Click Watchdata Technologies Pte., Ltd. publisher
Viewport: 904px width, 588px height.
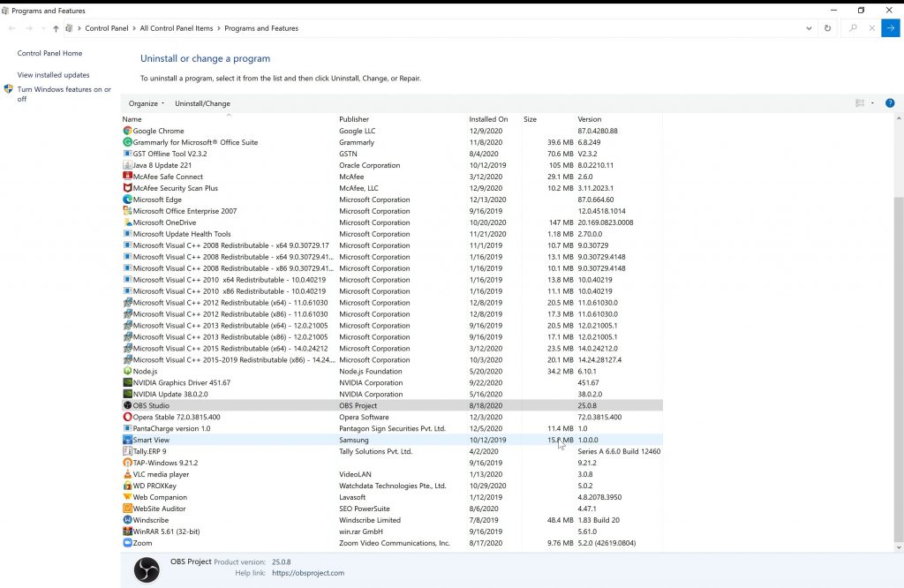pyautogui.click(x=393, y=486)
